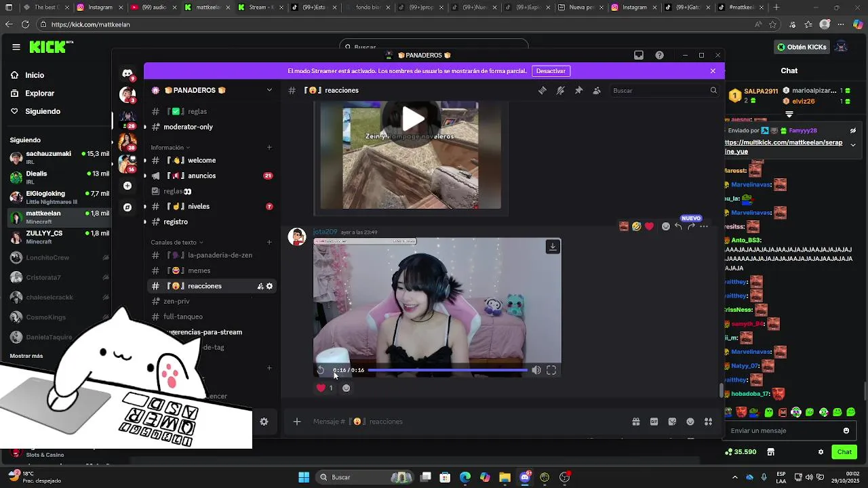Open the Windows Start menu
868x488 pixels.
click(304, 477)
